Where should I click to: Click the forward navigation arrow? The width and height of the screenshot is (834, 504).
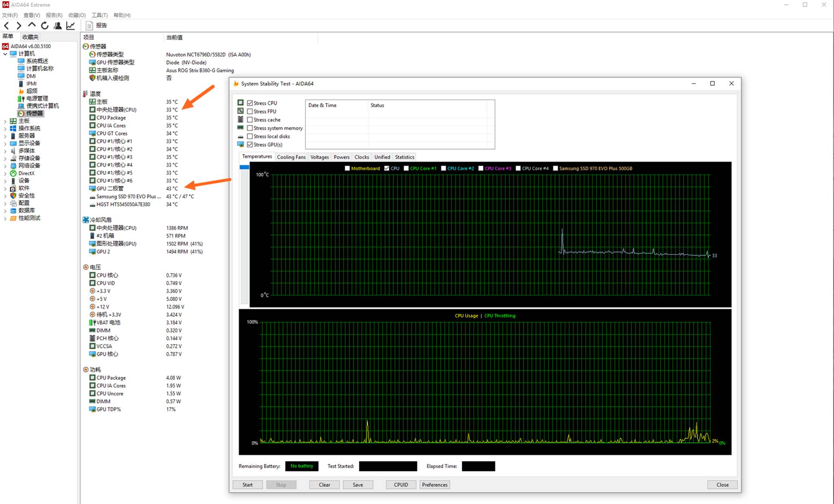point(19,26)
